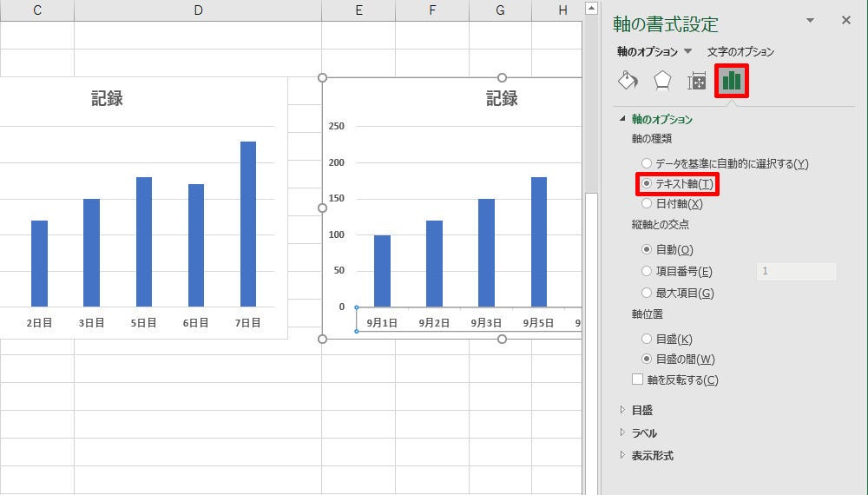Click the scroll up arrow of worksheet
Image resolution: width=868 pixels, height=495 pixels.
point(591,9)
